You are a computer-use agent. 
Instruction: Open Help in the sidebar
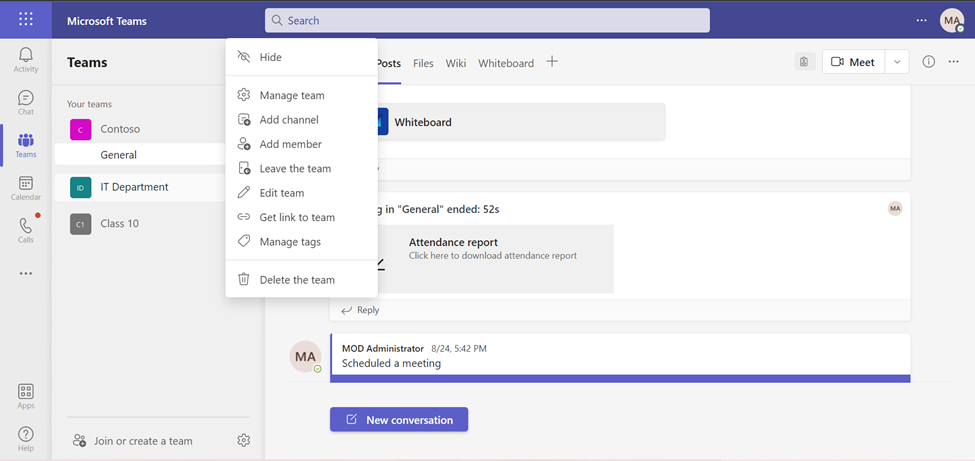click(25, 439)
